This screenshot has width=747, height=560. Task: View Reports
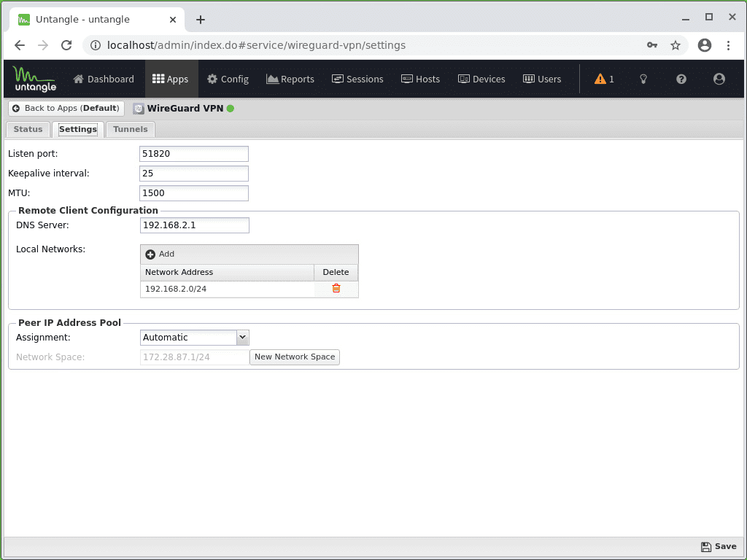click(290, 79)
